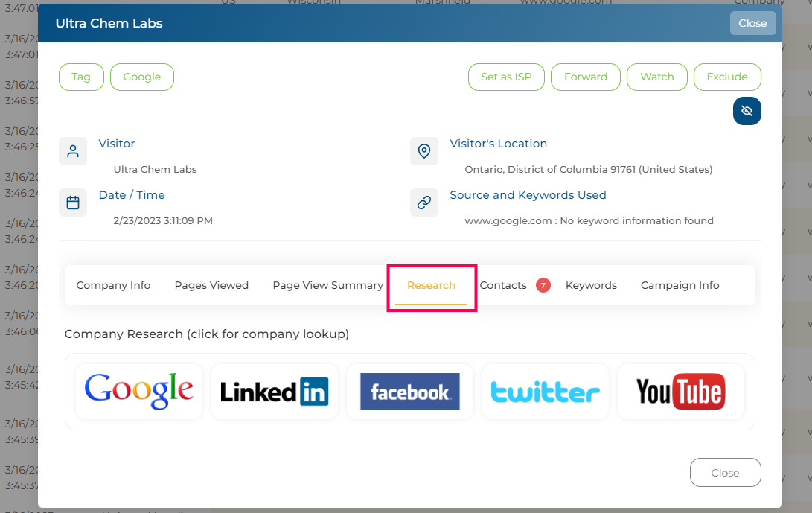Close the dialog using header Close button

coord(752,23)
